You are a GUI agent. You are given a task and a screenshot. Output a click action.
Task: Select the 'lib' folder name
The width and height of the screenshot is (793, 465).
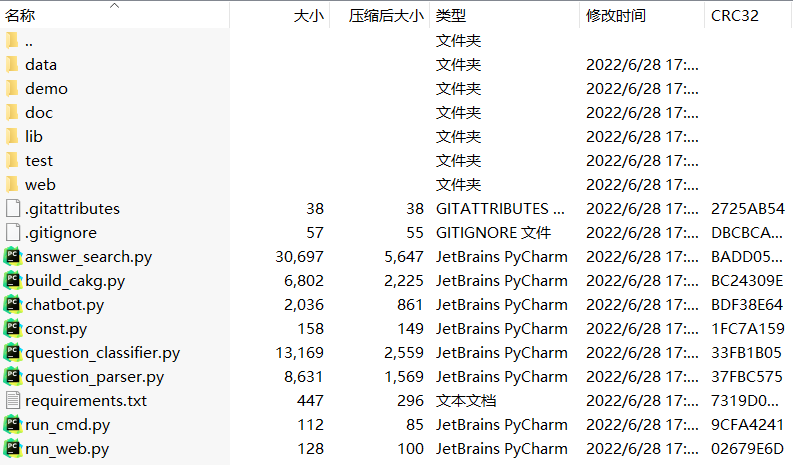pyautogui.click(x=34, y=137)
